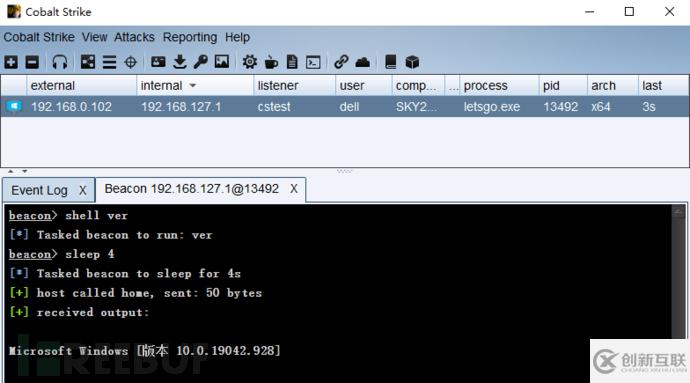Open Java signed applet coffee icon
This screenshot has height=383, width=690.
[x=271, y=62]
